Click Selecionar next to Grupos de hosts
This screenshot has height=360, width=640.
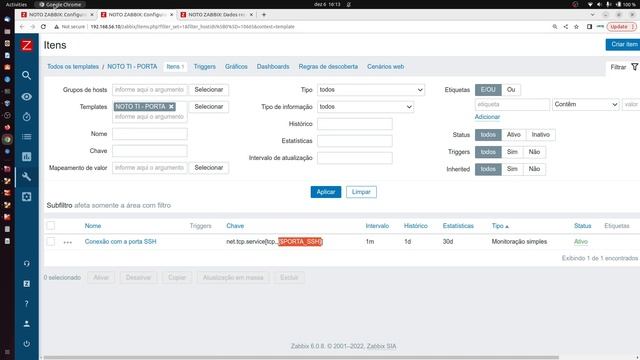click(x=209, y=90)
